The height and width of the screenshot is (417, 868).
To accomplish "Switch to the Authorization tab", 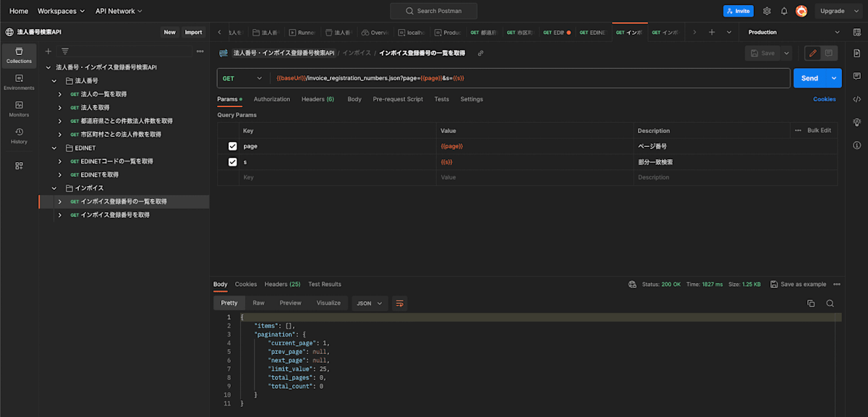I will point(271,99).
